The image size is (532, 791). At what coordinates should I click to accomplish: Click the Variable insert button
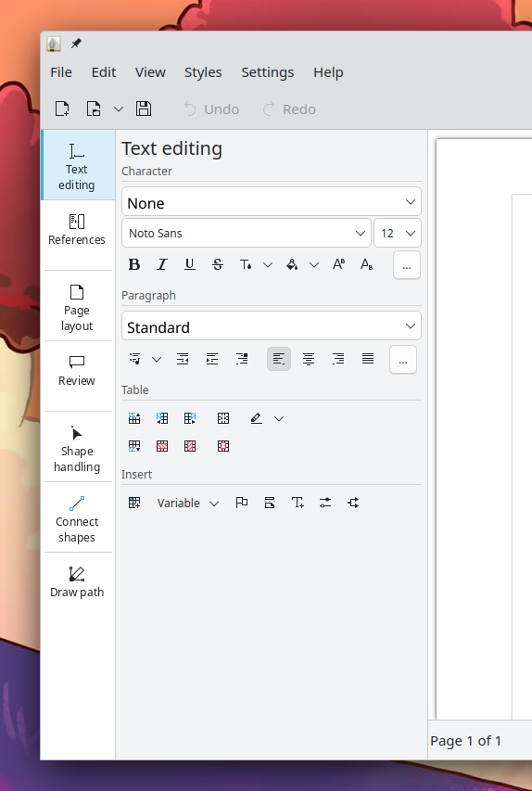[x=187, y=503]
